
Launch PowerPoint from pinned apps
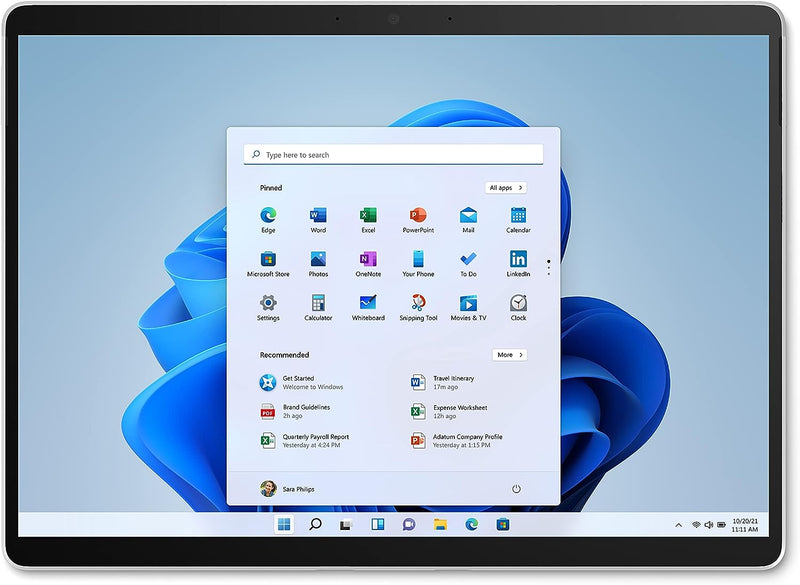(418, 216)
